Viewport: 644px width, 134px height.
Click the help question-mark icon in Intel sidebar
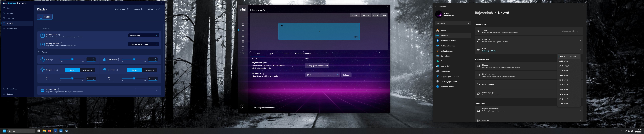pos(243,47)
